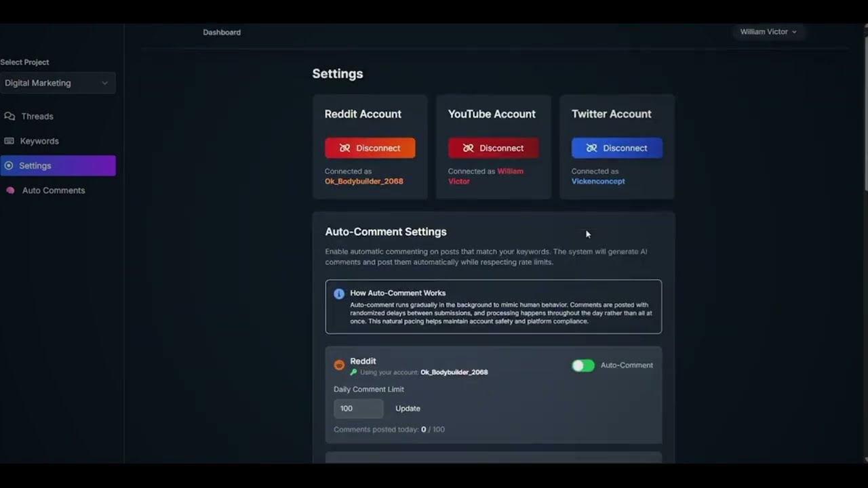Image resolution: width=868 pixels, height=488 pixels.
Task: Click the Select Project label
Action: pos(24,62)
